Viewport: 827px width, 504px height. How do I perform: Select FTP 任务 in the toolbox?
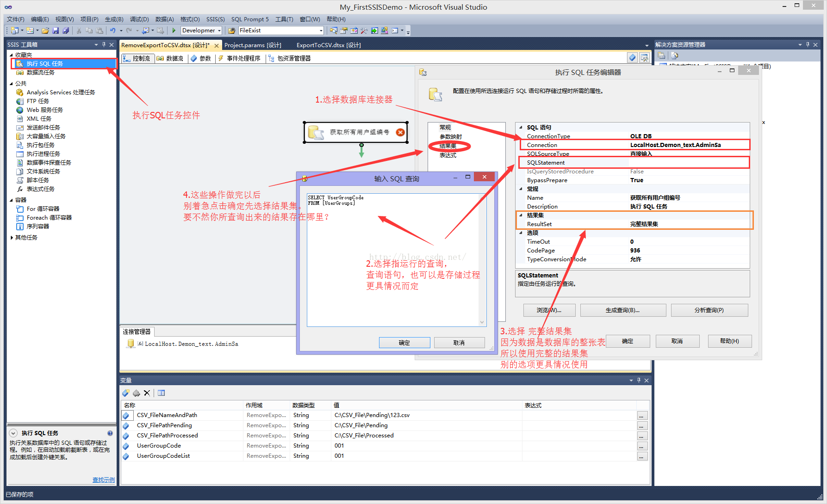[37, 101]
